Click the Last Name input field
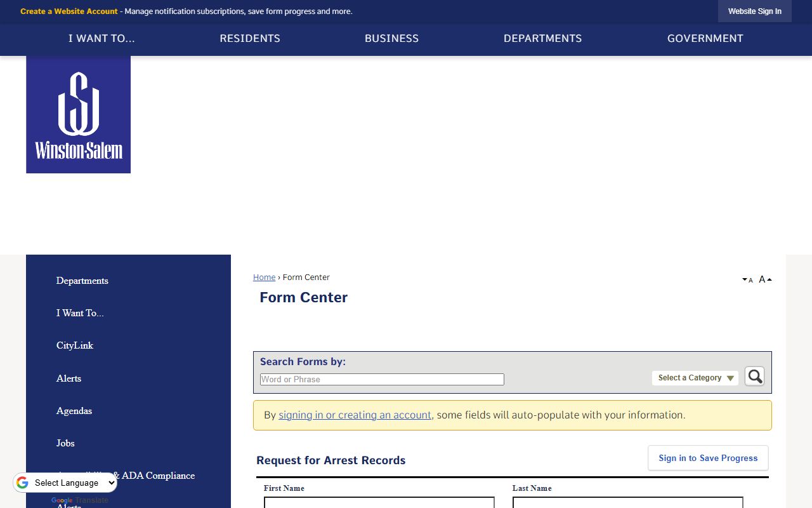This screenshot has width=812, height=508. [627, 503]
